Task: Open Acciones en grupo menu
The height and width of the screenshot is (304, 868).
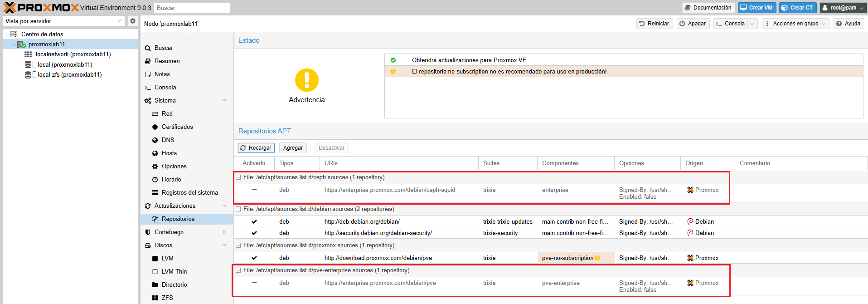Action: click(795, 24)
